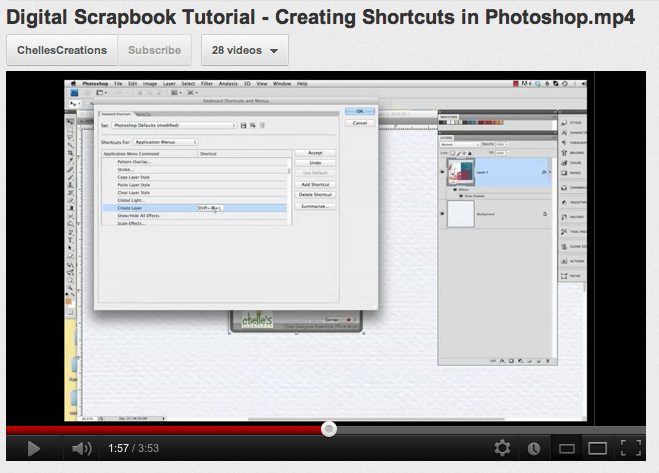Open the Character panel icon

(x=564, y=132)
